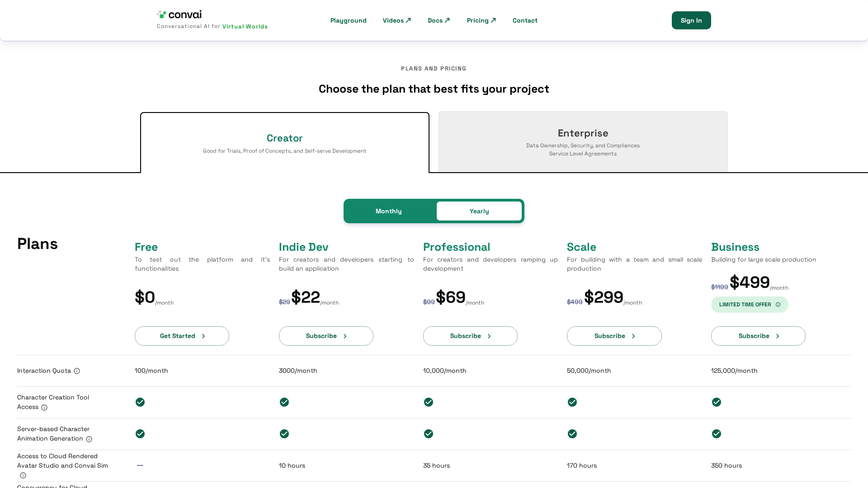The image size is (868, 488).
Task: Switch billing to Yearly
Action: tap(479, 211)
